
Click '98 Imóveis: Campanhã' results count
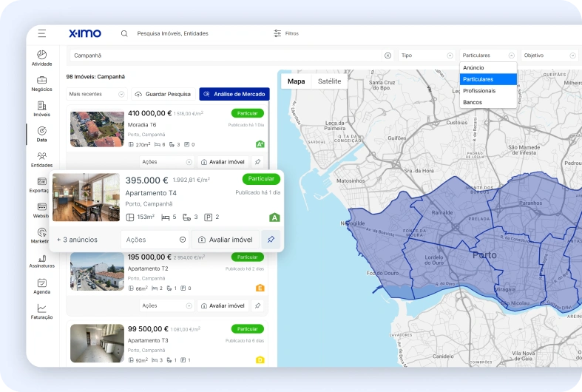95,76
